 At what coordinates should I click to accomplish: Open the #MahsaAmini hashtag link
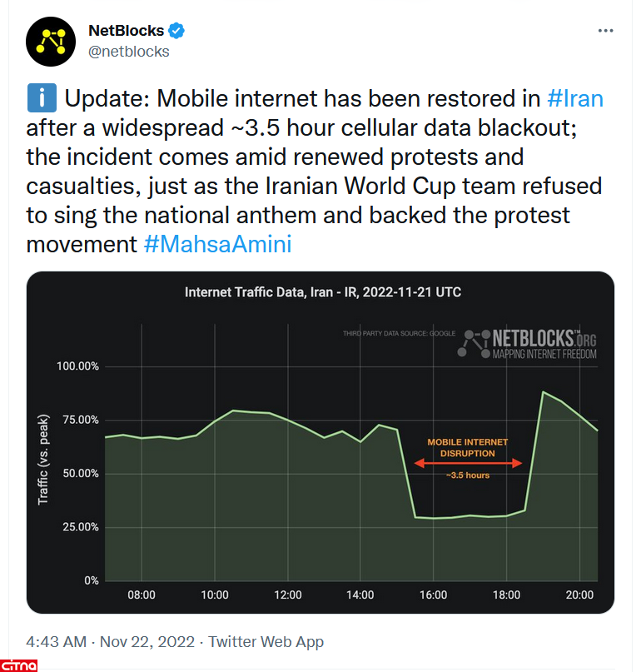[216, 246]
